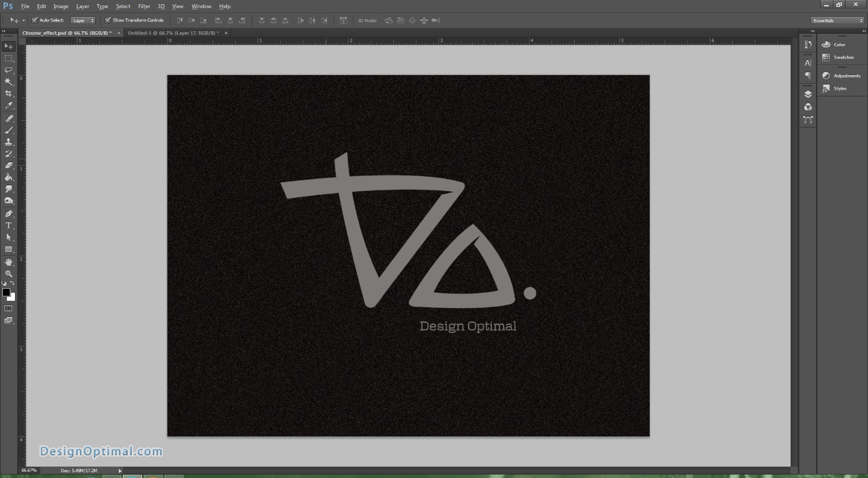Activate the Horizontal Type tool
Screen dimensions: 868x478
[9, 226]
